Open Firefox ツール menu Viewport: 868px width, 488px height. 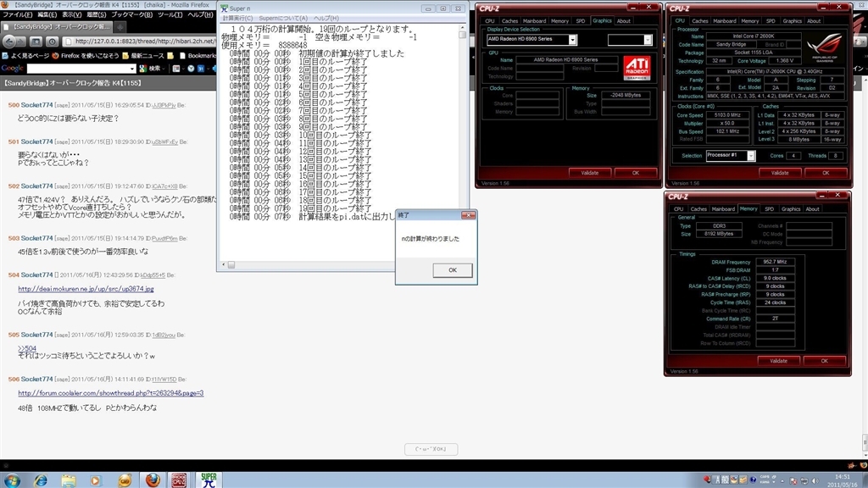click(170, 15)
